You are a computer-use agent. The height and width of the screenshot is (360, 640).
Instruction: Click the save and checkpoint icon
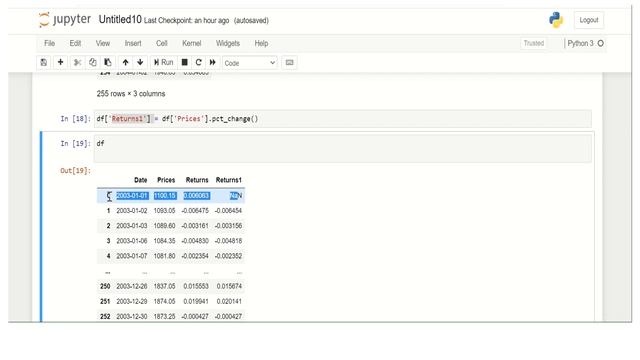click(44, 62)
